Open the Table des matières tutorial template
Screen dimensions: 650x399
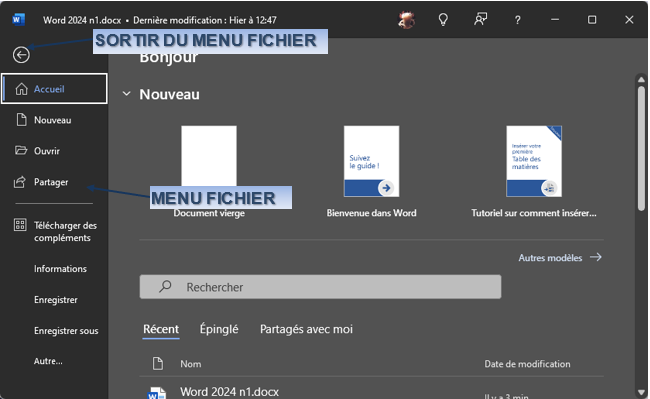(x=534, y=162)
